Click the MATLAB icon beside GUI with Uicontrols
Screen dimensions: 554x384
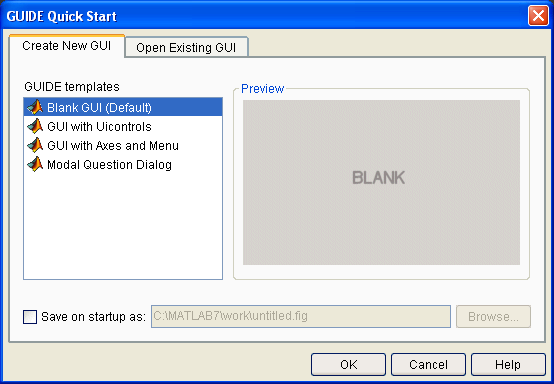(35, 126)
